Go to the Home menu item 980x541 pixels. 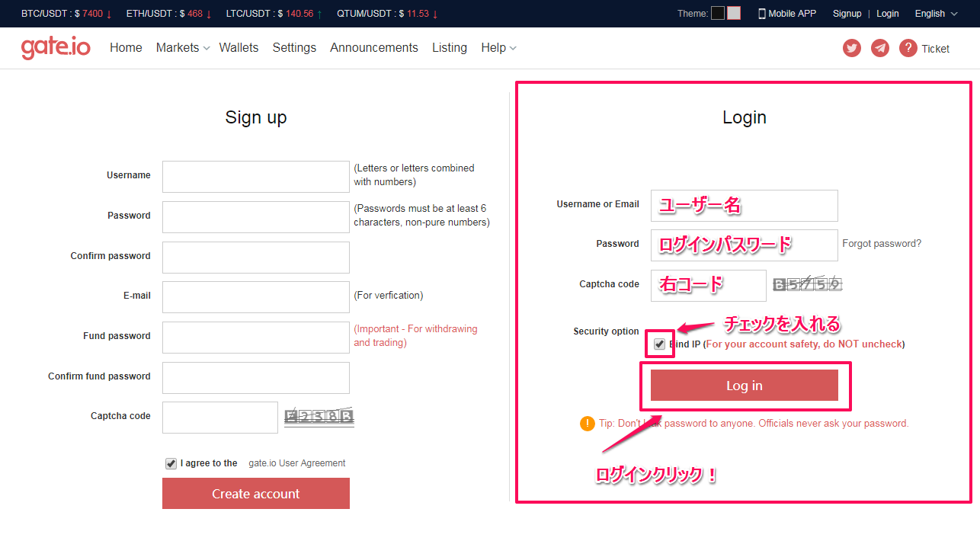(126, 47)
